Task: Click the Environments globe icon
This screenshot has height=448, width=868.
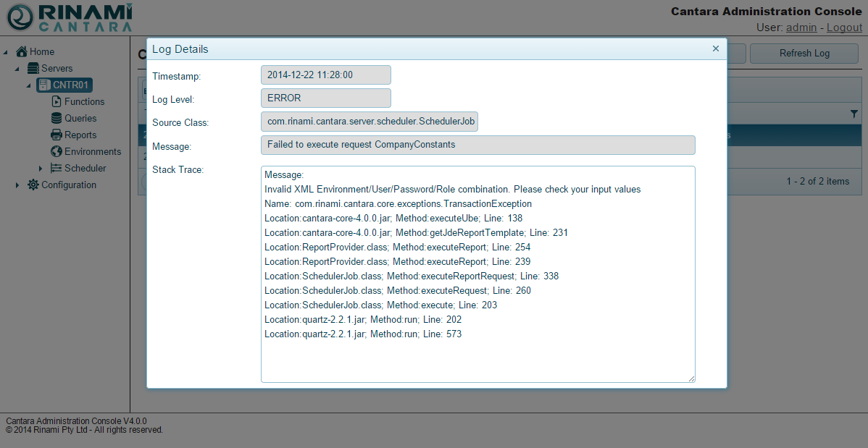Action: 57,152
